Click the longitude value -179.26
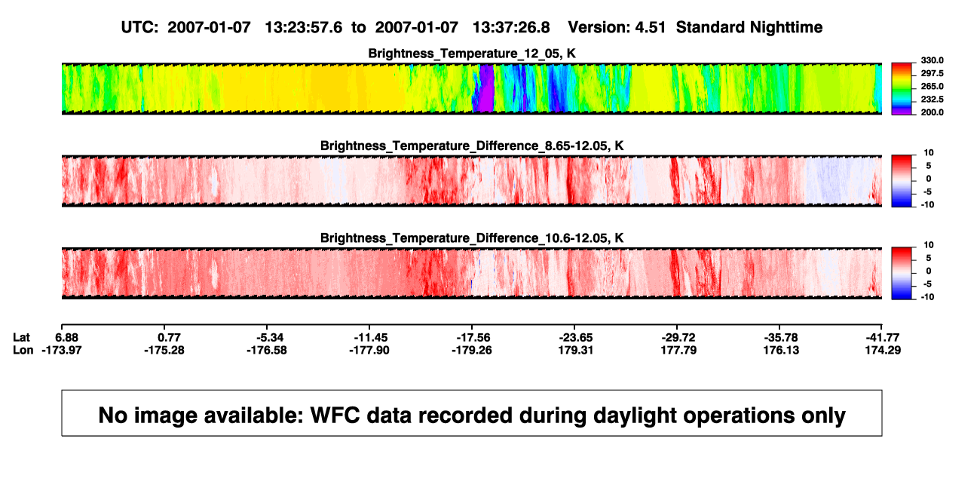This screenshot has width=980, height=503. (472, 350)
